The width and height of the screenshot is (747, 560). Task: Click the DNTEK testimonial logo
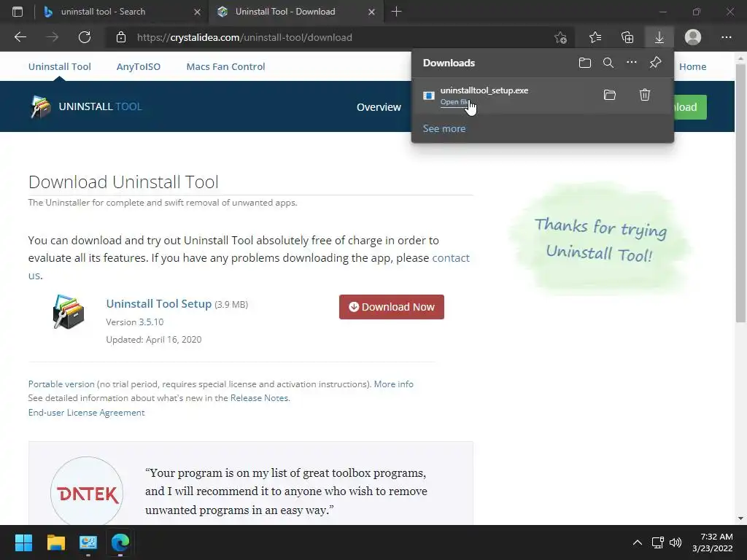click(x=87, y=494)
